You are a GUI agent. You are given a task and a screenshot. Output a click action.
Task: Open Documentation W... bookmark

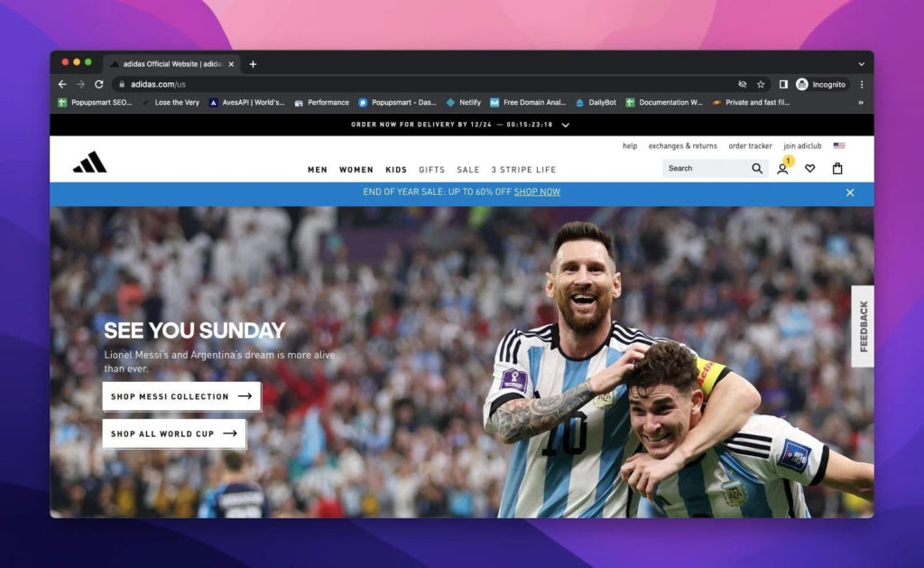click(x=664, y=103)
